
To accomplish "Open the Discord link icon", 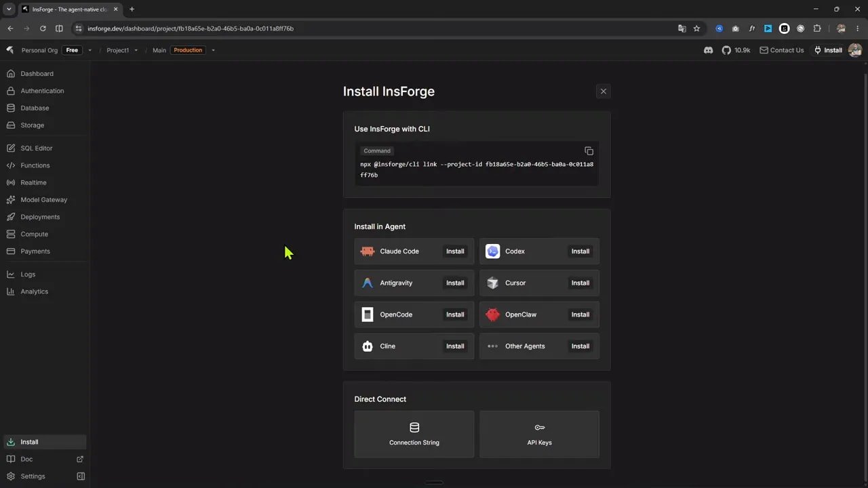I will (x=709, y=50).
